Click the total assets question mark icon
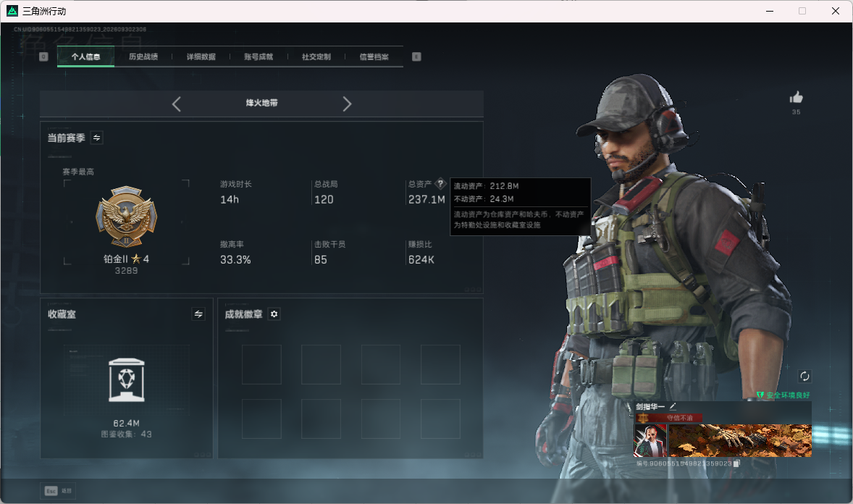Viewport: 853px width, 504px height. tap(441, 183)
